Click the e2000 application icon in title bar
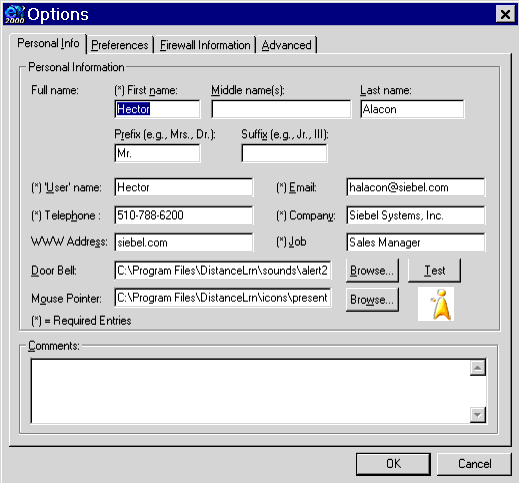 14,15
